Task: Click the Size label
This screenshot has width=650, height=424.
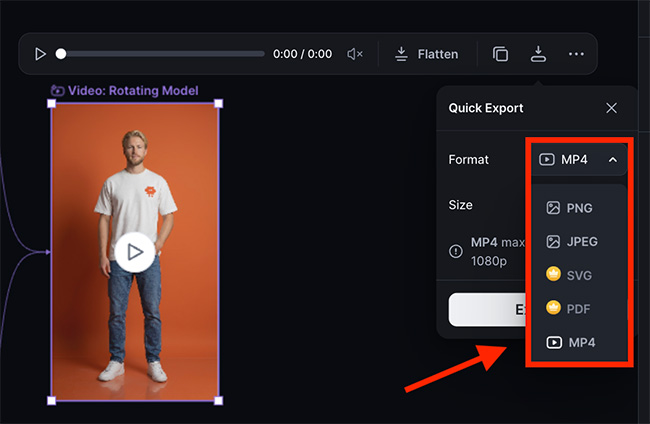Action: 461,205
